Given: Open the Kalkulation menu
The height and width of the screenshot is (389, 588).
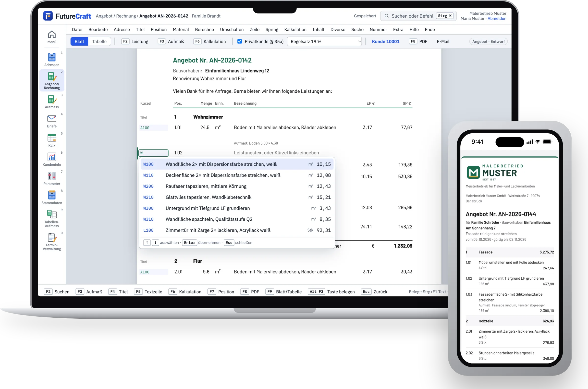Looking at the screenshot, I should (295, 29).
